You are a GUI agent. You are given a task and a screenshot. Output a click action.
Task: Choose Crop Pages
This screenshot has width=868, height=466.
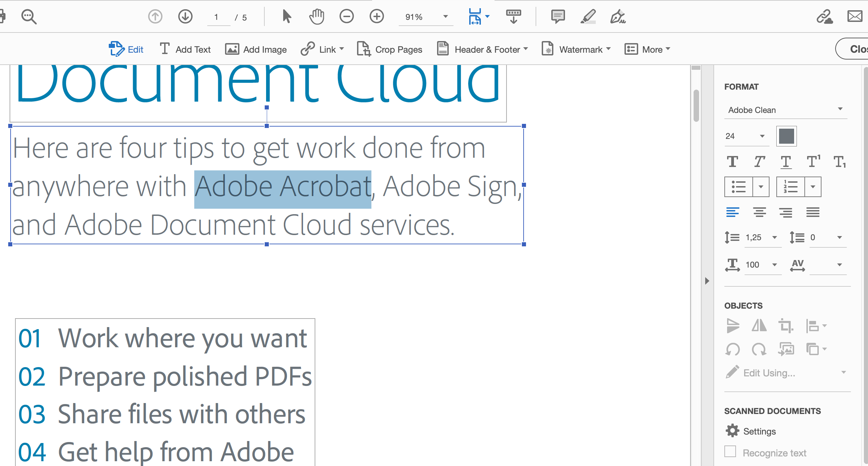click(x=389, y=49)
